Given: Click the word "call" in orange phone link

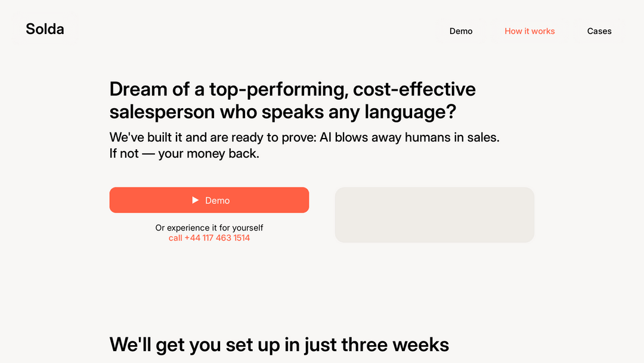Looking at the screenshot, I should click(x=175, y=238).
